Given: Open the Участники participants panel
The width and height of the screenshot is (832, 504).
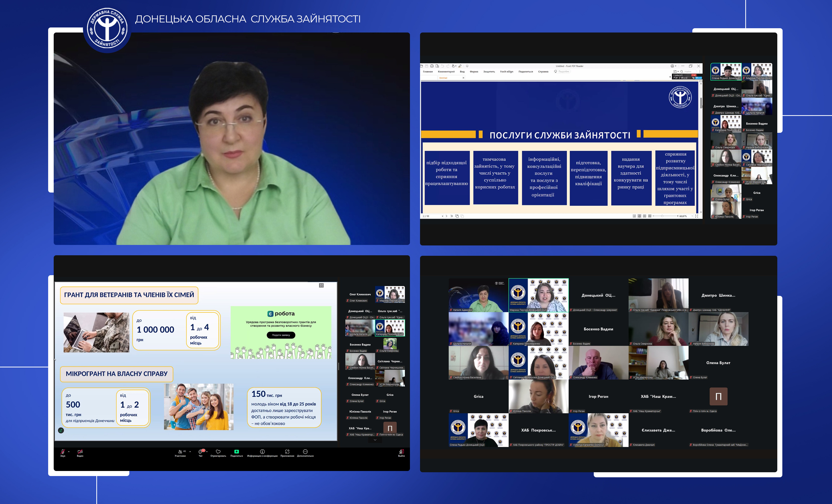Looking at the screenshot, I should click(x=180, y=452).
